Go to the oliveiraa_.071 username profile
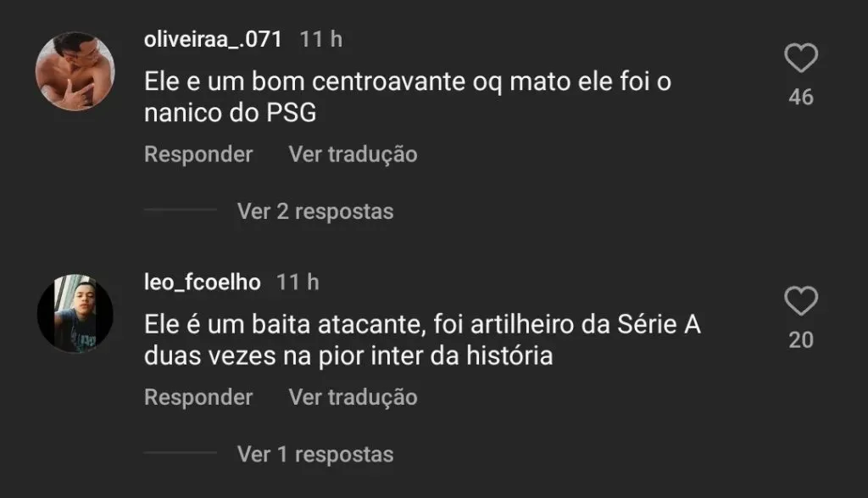The height and width of the screenshot is (498, 868). tap(213, 39)
